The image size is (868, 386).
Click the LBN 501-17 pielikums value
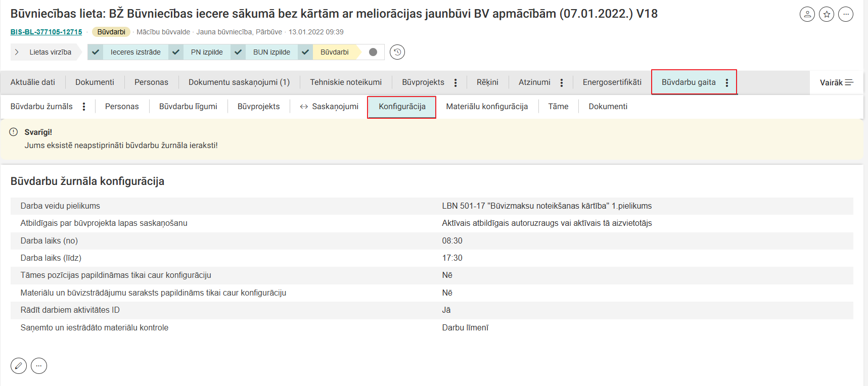[x=546, y=206]
